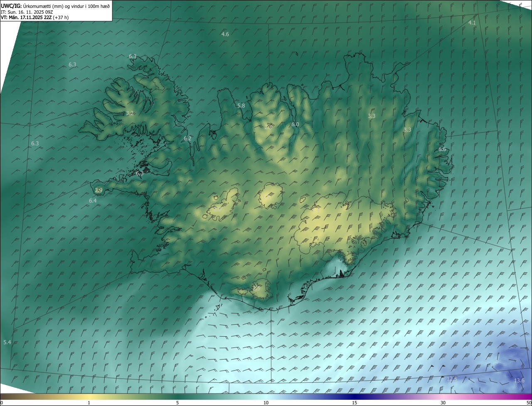Select the '50' legend tick label
Screen dimensions: 532x406
coord(529,403)
